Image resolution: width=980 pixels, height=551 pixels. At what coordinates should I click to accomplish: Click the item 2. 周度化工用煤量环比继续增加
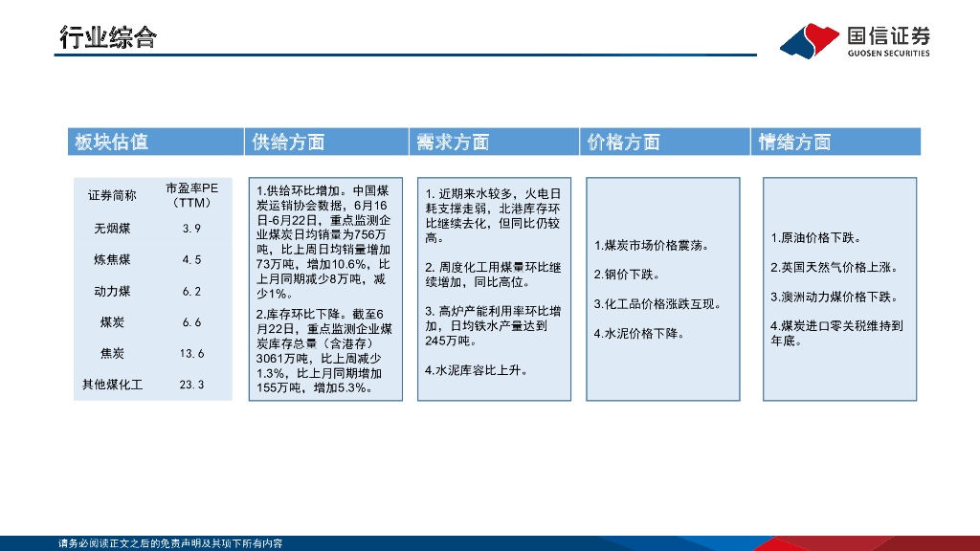(x=493, y=275)
